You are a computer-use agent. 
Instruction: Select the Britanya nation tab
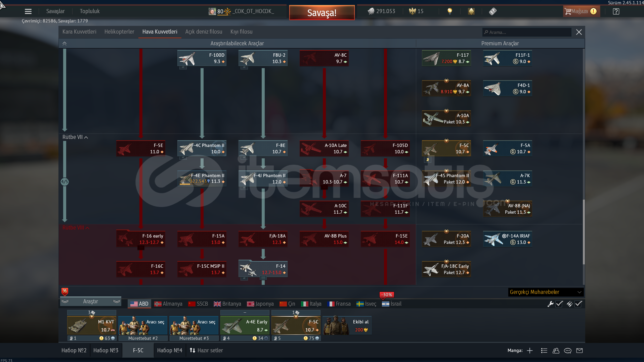227,304
